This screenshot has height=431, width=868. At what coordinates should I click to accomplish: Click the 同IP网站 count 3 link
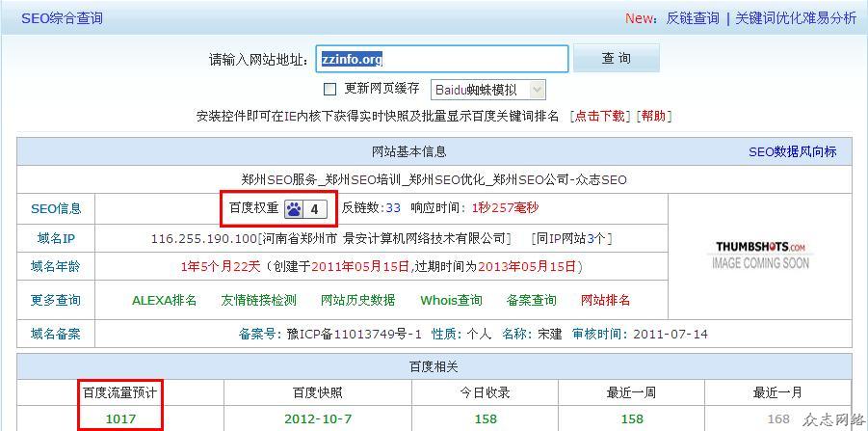[590, 239]
